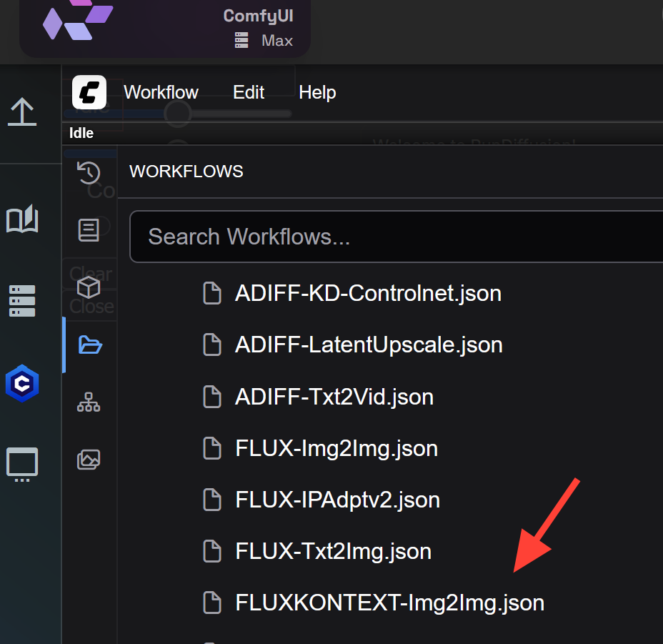The image size is (663, 644).
Task: Click file icon beside ADIFF-LatentUpscale.json
Action: coord(212,345)
